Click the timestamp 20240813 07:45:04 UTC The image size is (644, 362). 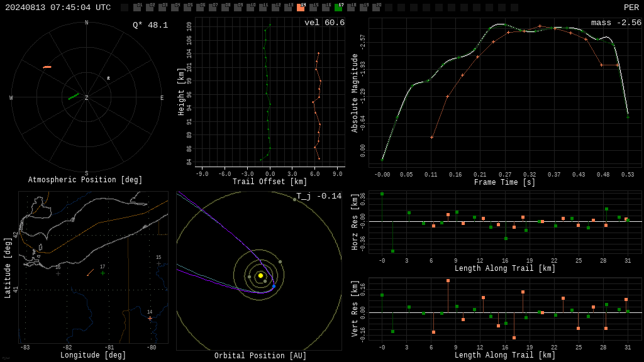[58, 8]
